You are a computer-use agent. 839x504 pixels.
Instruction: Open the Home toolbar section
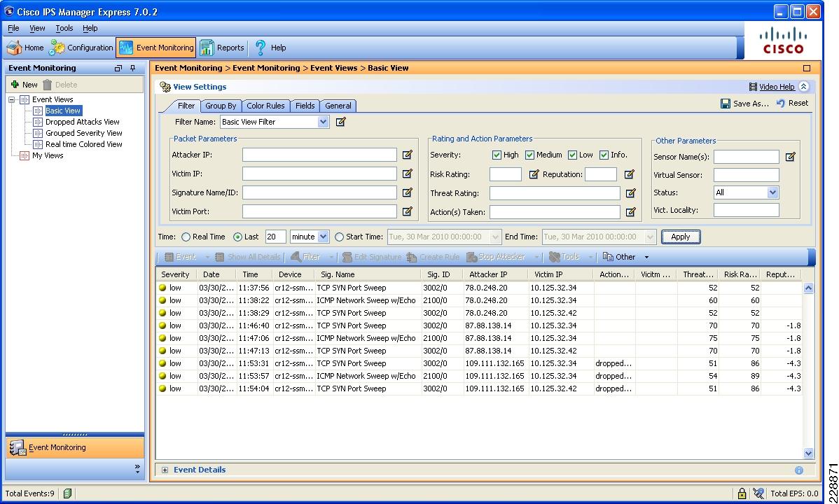[25, 48]
